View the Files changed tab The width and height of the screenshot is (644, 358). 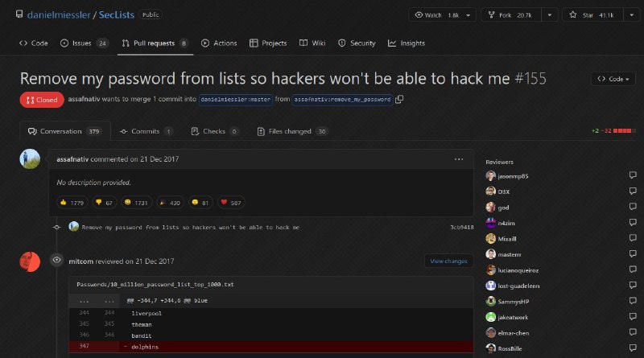click(291, 131)
